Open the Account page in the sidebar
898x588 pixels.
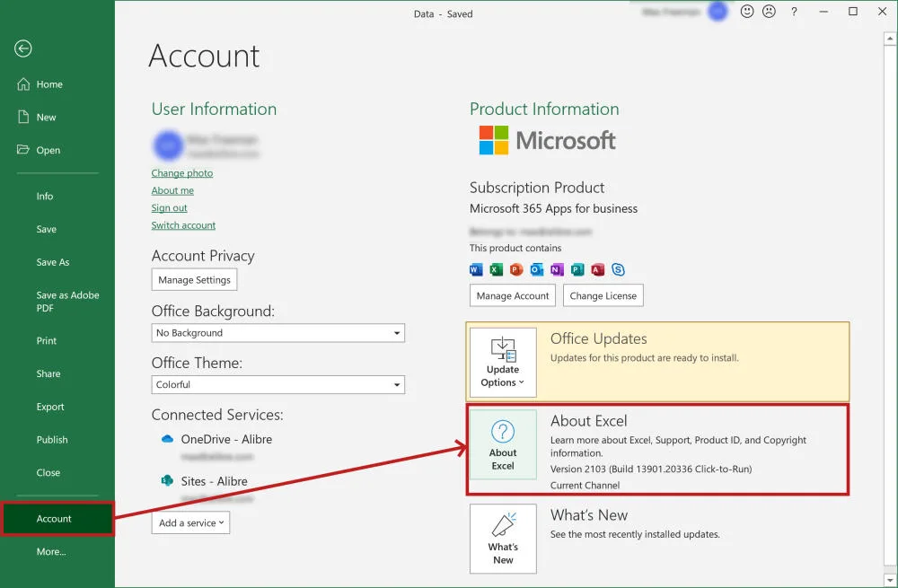pyautogui.click(x=57, y=519)
